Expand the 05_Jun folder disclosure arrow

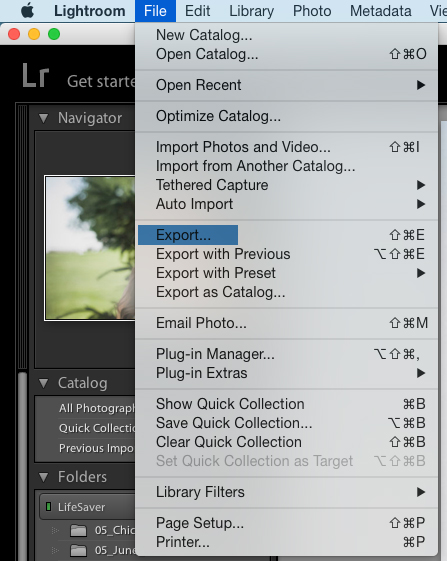coord(55,550)
